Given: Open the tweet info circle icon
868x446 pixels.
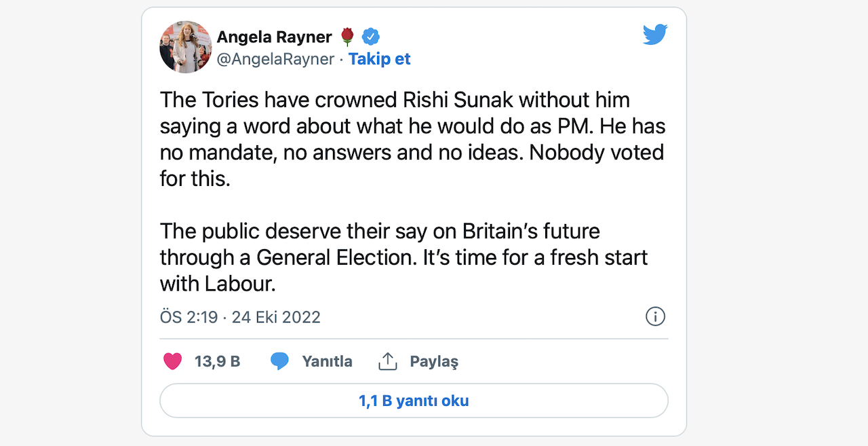Looking at the screenshot, I should tap(655, 316).
